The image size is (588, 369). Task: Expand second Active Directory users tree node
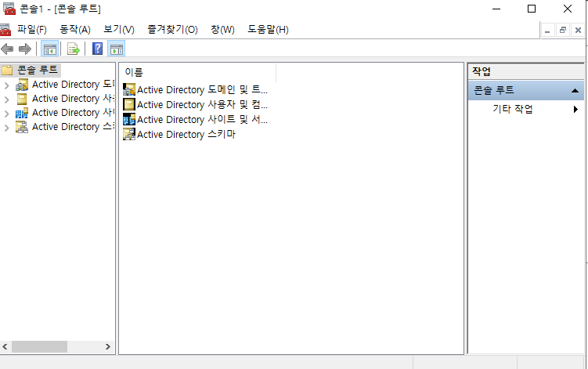6,99
